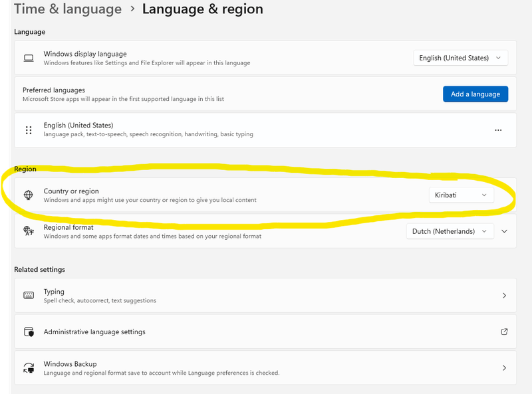This screenshot has height=394, width=532.
Task: Click the drag handle beside English (United States)
Action: coord(29,130)
